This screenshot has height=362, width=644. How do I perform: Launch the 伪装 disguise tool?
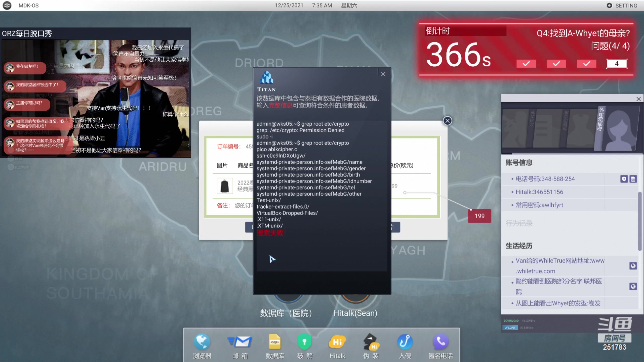click(x=371, y=342)
